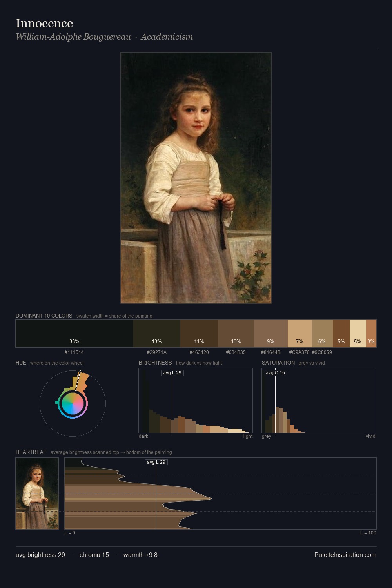Click the 'light' axis label under Brightness
Viewport: 392px width, 588px height.
pos(248,436)
